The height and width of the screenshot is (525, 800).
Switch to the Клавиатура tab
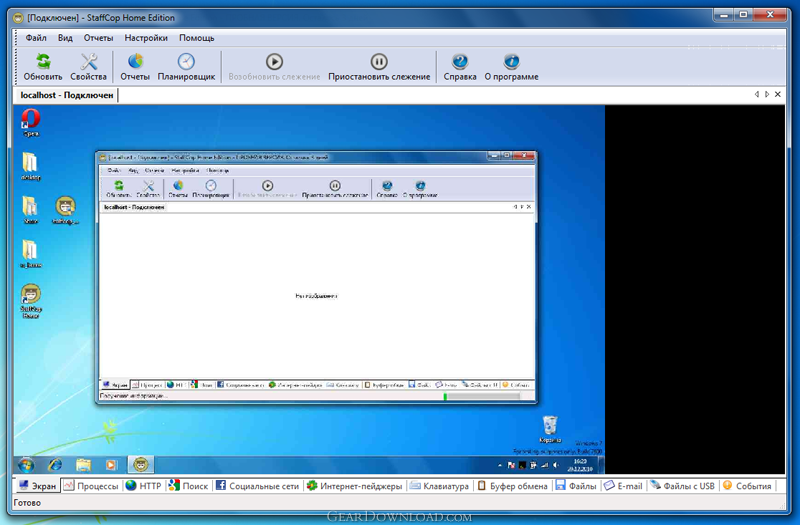[x=439, y=486]
